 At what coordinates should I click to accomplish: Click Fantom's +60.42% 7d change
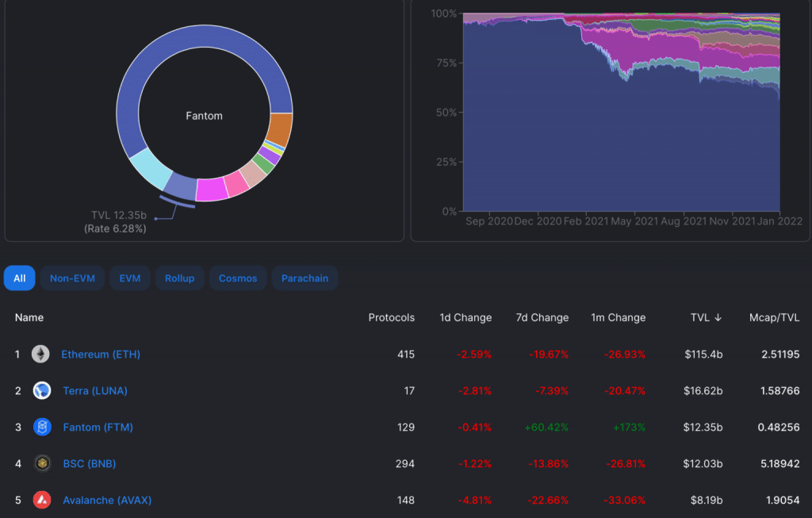click(546, 428)
